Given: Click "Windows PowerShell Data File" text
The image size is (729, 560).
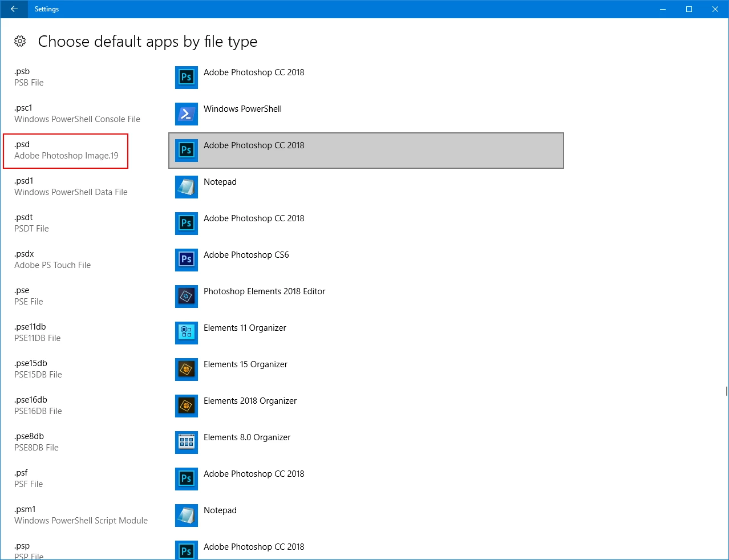Looking at the screenshot, I should [x=71, y=192].
